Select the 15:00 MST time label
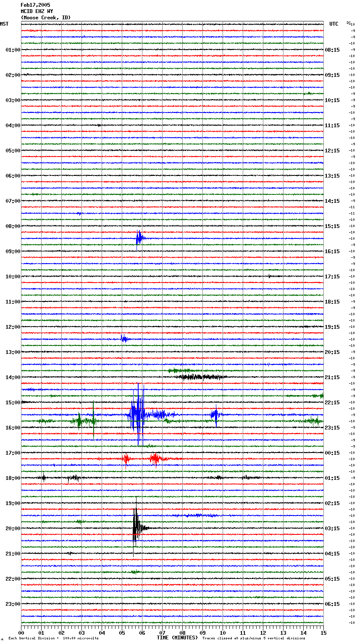Image resolution: width=357 pixels, height=644 pixels. click(x=13, y=403)
